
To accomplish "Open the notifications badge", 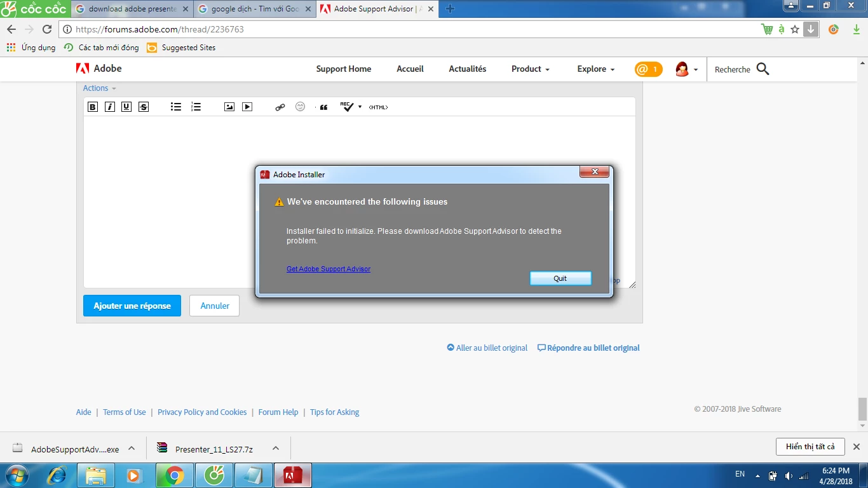I will coord(648,69).
